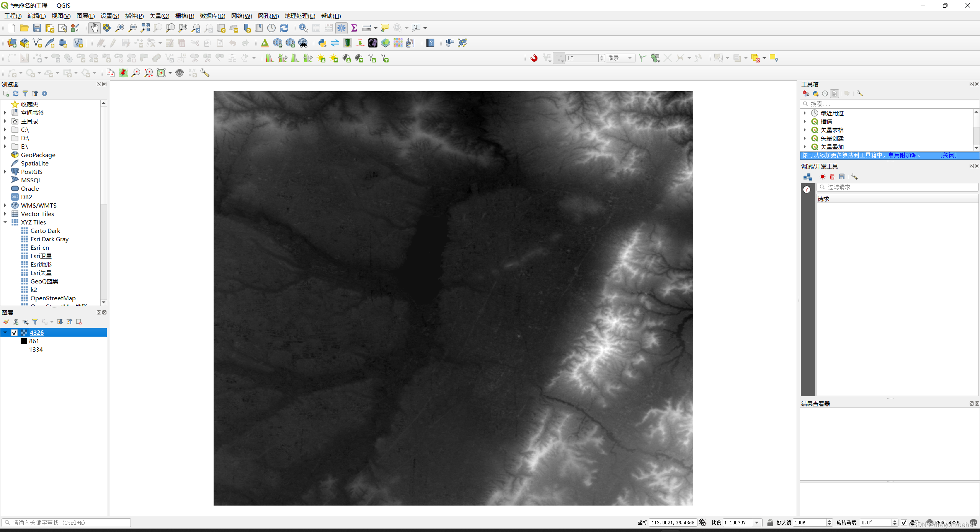The width and height of the screenshot is (980, 532).
Task: Click the [关闭] link in toolbox
Action: coord(949,155)
